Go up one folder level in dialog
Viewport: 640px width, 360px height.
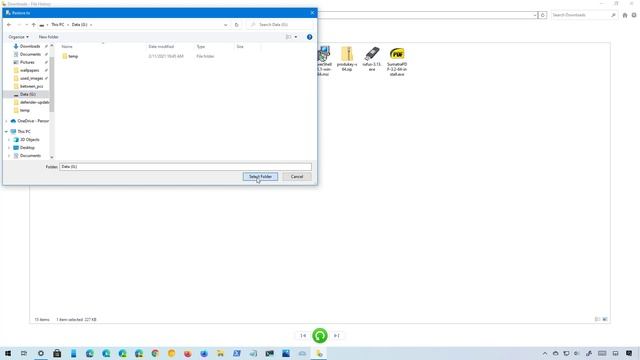(x=34, y=25)
